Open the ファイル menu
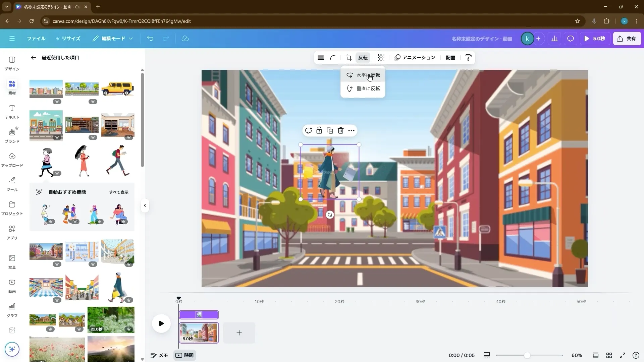This screenshot has height=362, width=644. pos(36,39)
